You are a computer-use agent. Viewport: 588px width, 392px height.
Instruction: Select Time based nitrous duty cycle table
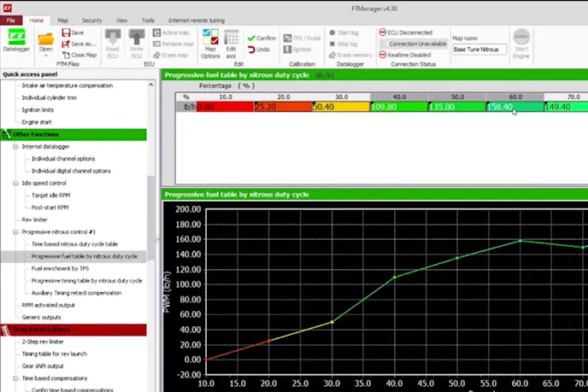tap(74, 244)
